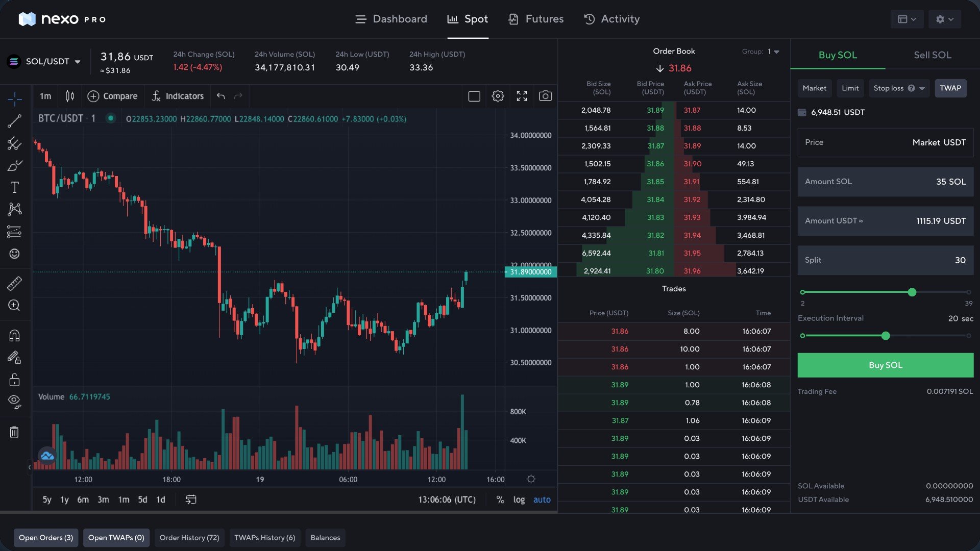Undo the last chart action

pos(220,96)
